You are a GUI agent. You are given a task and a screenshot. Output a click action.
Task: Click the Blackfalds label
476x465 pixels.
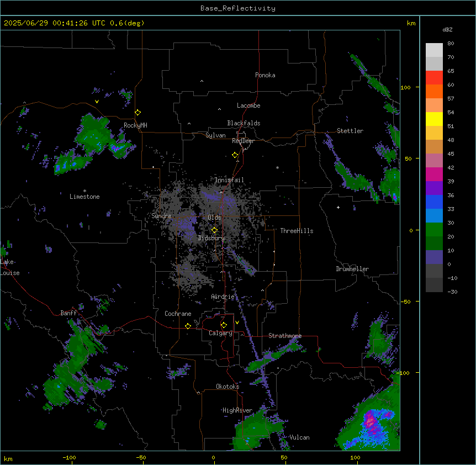coord(244,123)
